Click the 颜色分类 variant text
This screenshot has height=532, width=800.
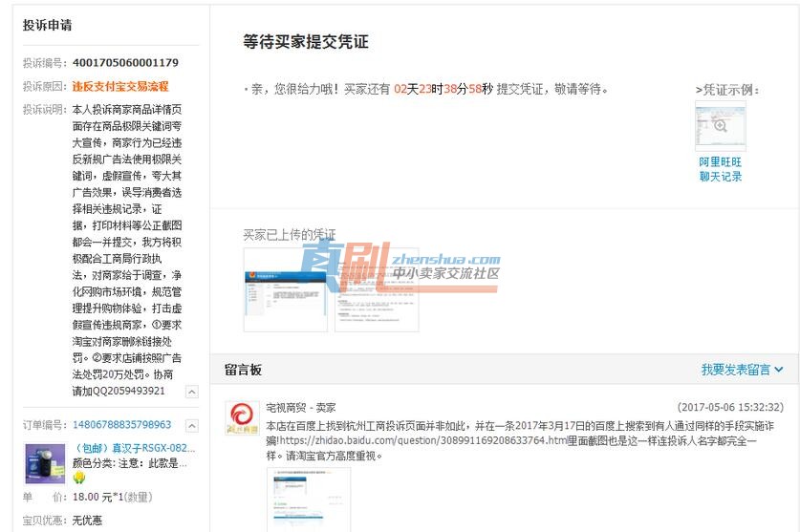[x=130, y=463]
